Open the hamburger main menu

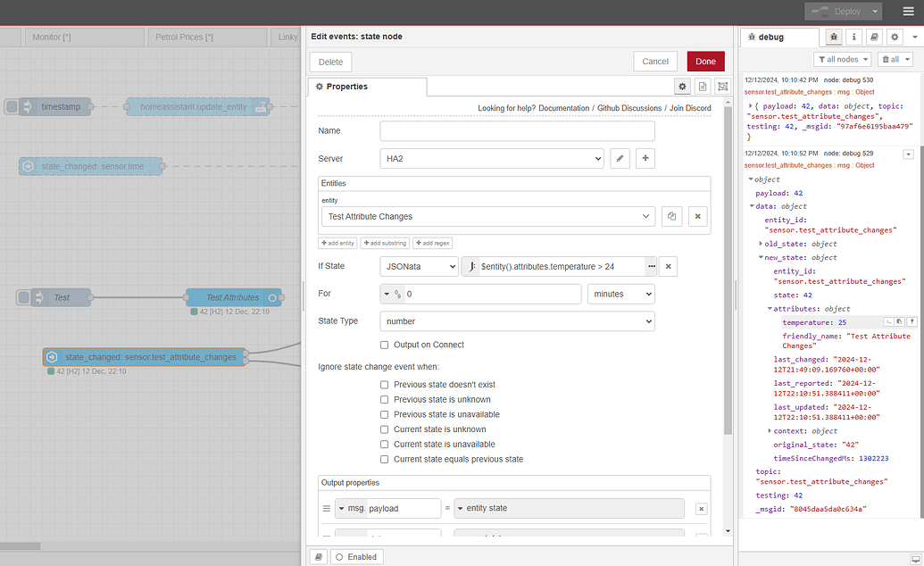(908, 12)
